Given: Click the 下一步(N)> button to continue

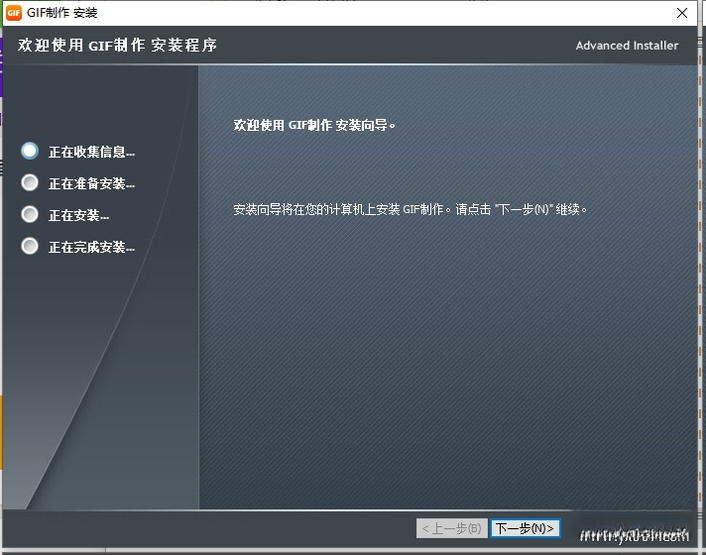Looking at the screenshot, I should pos(525,528).
